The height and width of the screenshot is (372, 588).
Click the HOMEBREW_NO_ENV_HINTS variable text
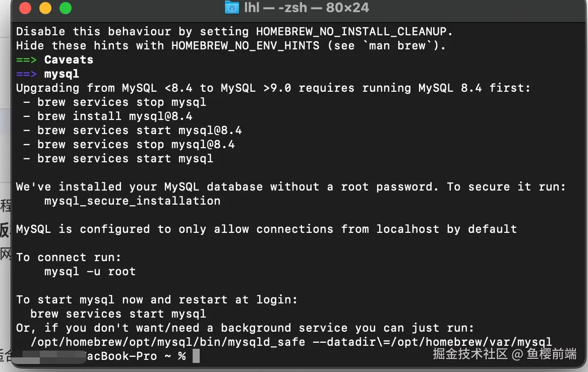245,45
